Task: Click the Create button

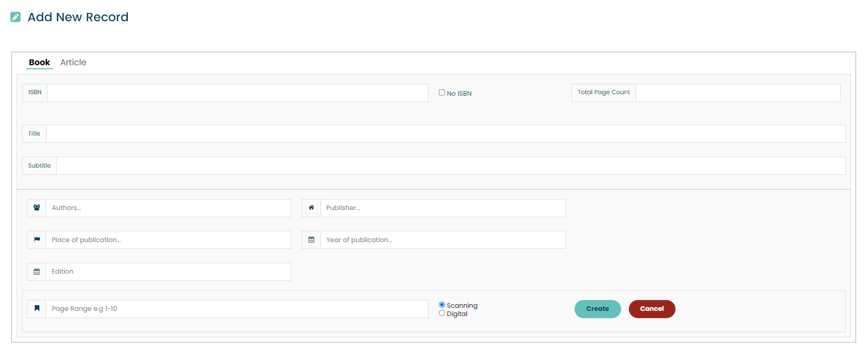Action: (x=598, y=309)
